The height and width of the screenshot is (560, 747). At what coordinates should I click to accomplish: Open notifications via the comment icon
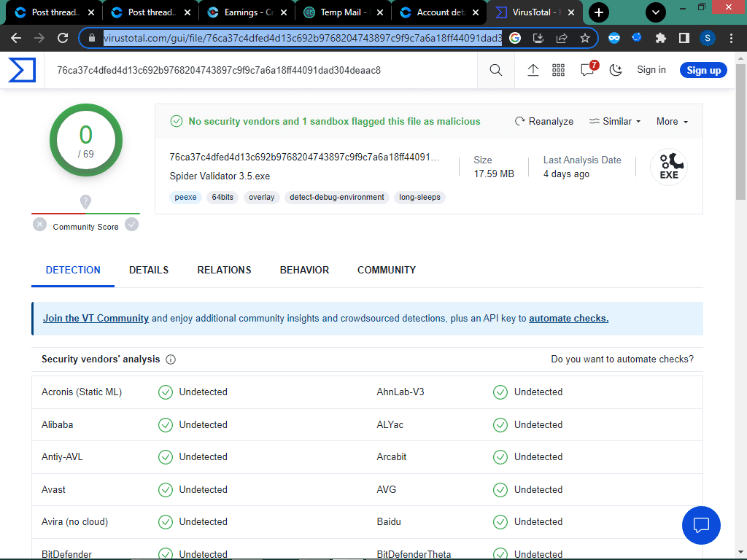(586, 70)
